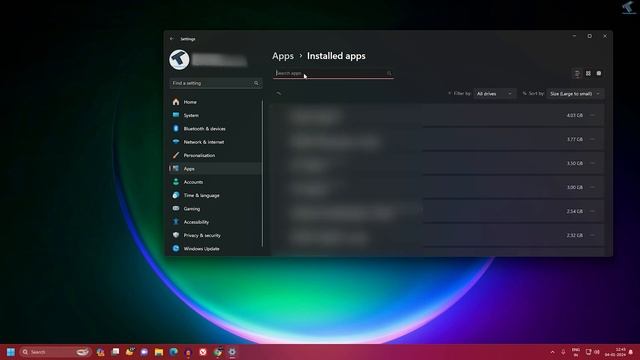The width and height of the screenshot is (640, 360).
Task: Open the Sort by Size dropdown
Action: click(x=575, y=94)
